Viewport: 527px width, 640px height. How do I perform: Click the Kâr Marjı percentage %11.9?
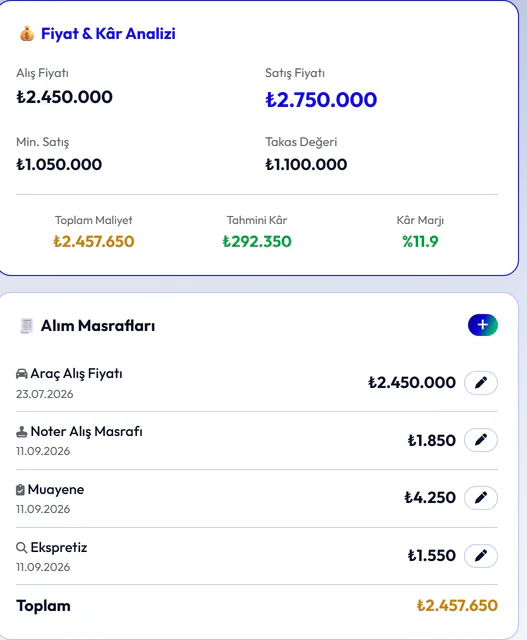pos(420,241)
